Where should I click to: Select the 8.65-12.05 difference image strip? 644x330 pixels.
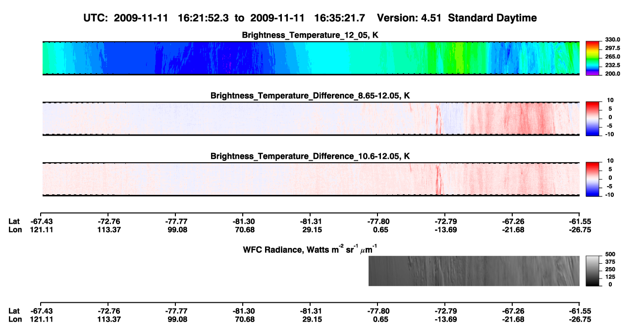pyautogui.click(x=311, y=118)
